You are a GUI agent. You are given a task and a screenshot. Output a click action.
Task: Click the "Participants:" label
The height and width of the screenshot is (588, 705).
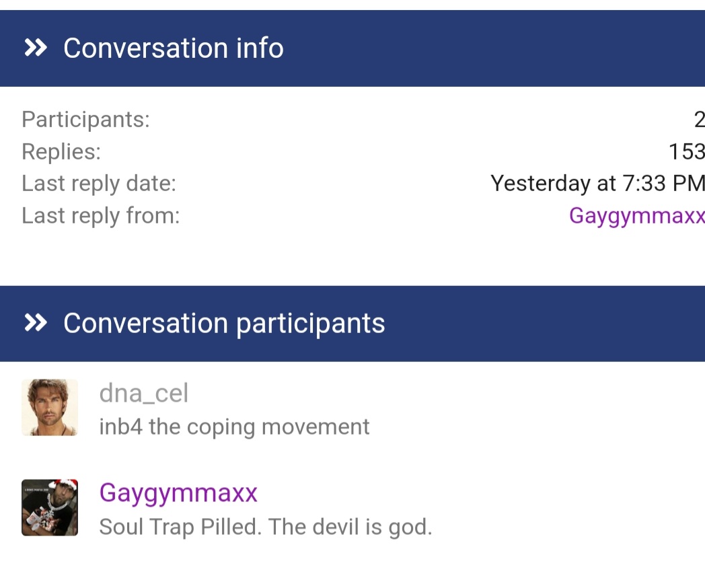(x=85, y=120)
